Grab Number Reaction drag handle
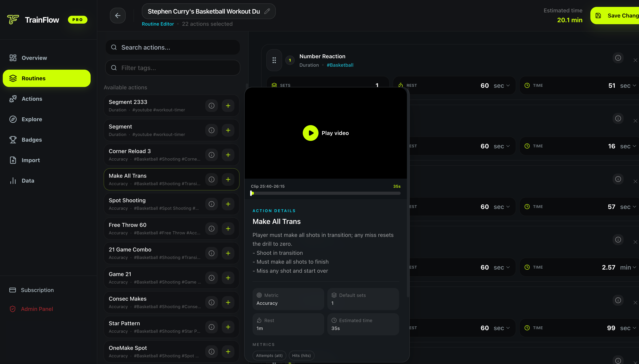The height and width of the screenshot is (364, 639). 274,60
